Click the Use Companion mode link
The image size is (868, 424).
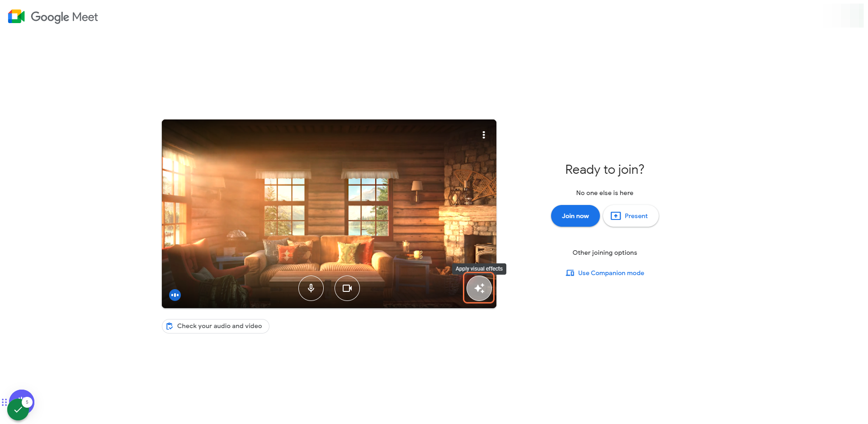605,273
